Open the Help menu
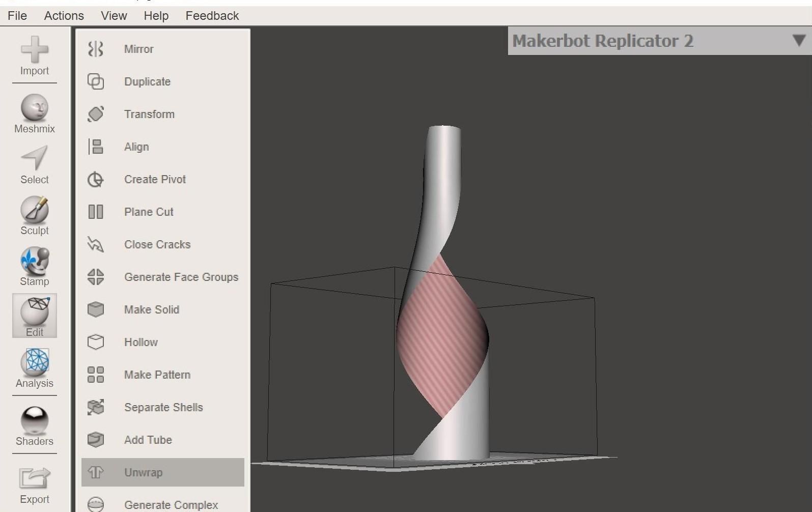Screen dimensions: 812x512 coord(156,16)
